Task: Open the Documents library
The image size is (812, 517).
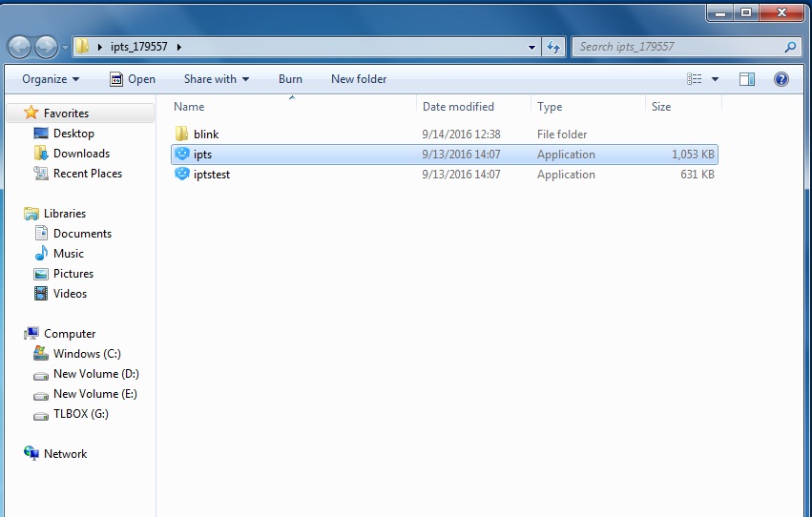Action: [x=82, y=234]
